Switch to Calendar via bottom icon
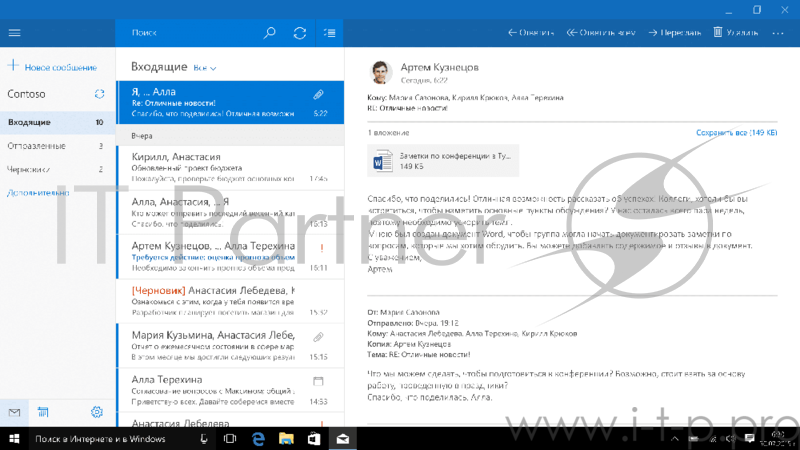Viewport: 800px width, 450px height. [x=43, y=412]
